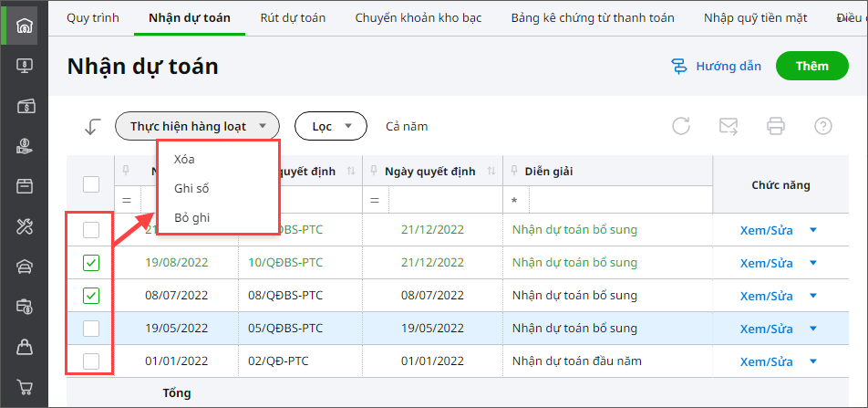Viewport: 868px width, 408px height.
Task: Choose Bỏ ghi from the batch menu
Action: pyautogui.click(x=191, y=218)
